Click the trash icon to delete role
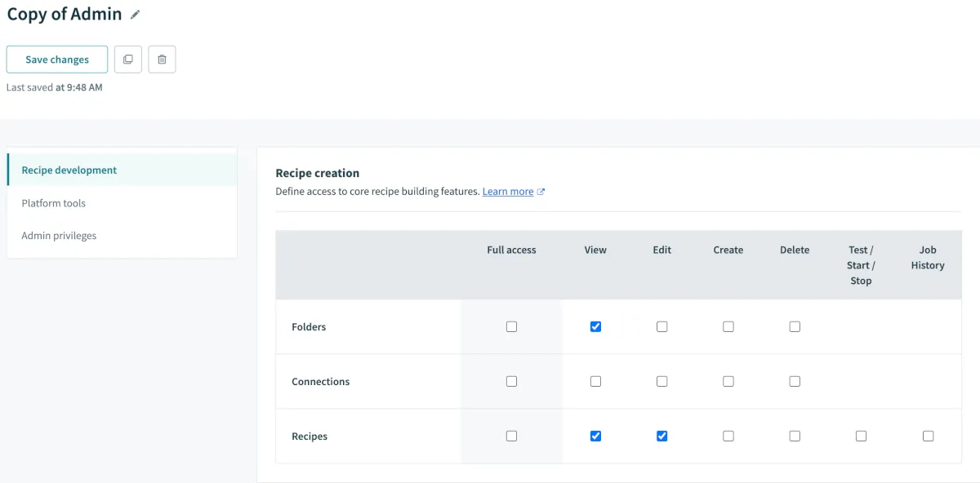This screenshot has height=483, width=980. (162, 60)
